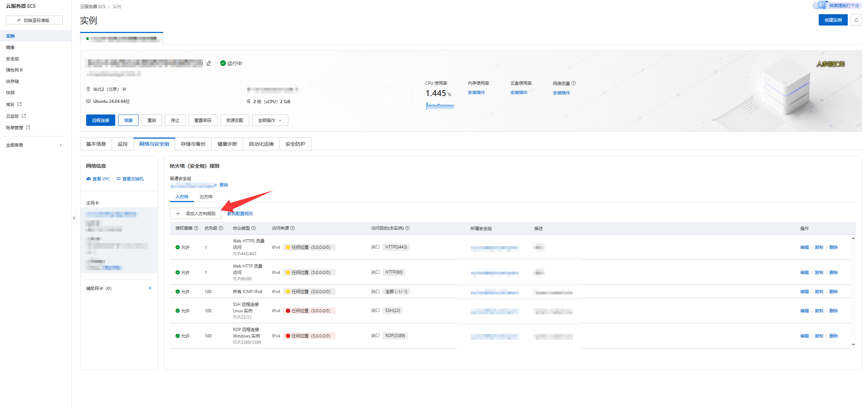
Task: Switch to the 出方向 tab
Action: (206, 197)
